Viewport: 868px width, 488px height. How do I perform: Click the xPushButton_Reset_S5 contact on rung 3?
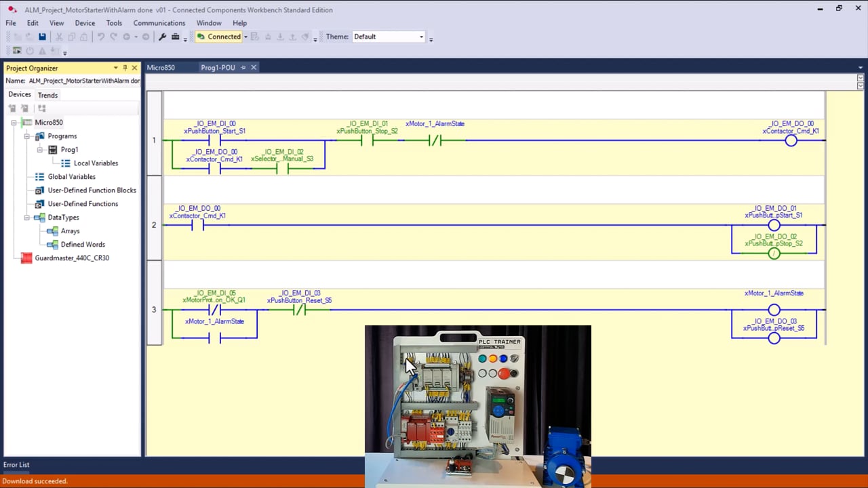point(300,310)
